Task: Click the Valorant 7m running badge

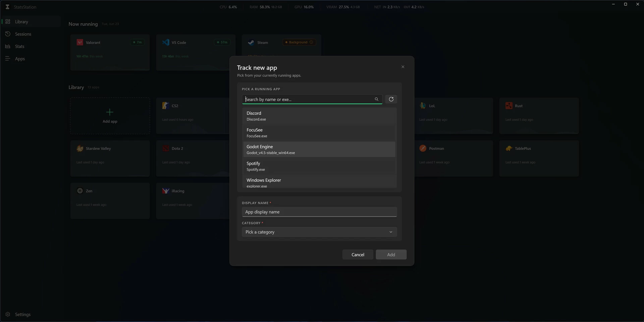Action: 138,42
